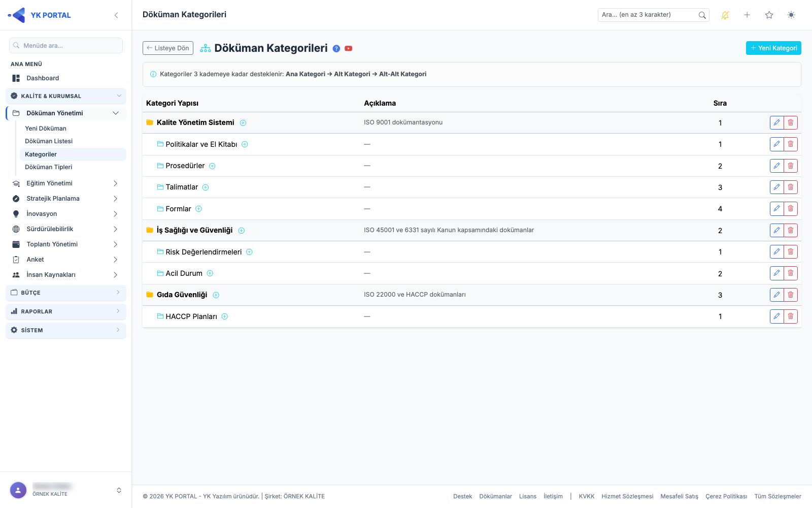Expand the Eğitim Yönetimi menu
This screenshot has width=812, height=508.
[x=66, y=183]
